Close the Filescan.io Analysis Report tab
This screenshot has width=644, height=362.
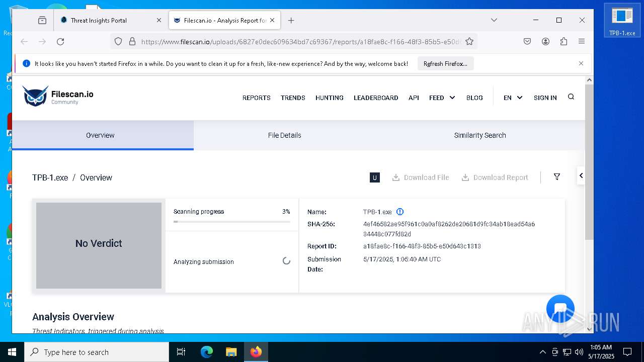click(x=272, y=20)
